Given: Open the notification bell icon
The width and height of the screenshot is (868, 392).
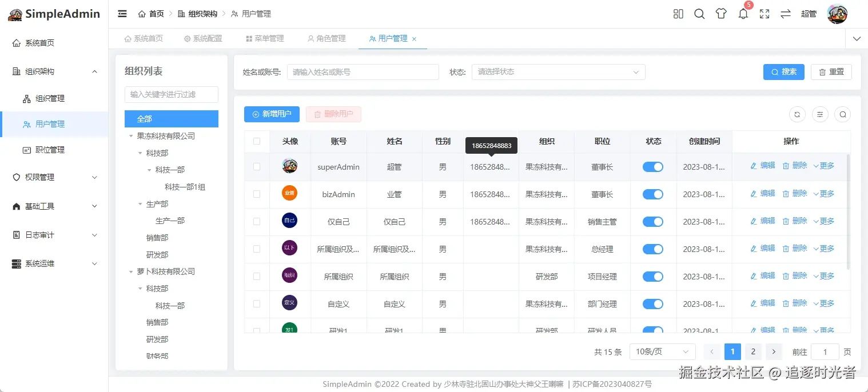Looking at the screenshot, I should pyautogui.click(x=743, y=14).
